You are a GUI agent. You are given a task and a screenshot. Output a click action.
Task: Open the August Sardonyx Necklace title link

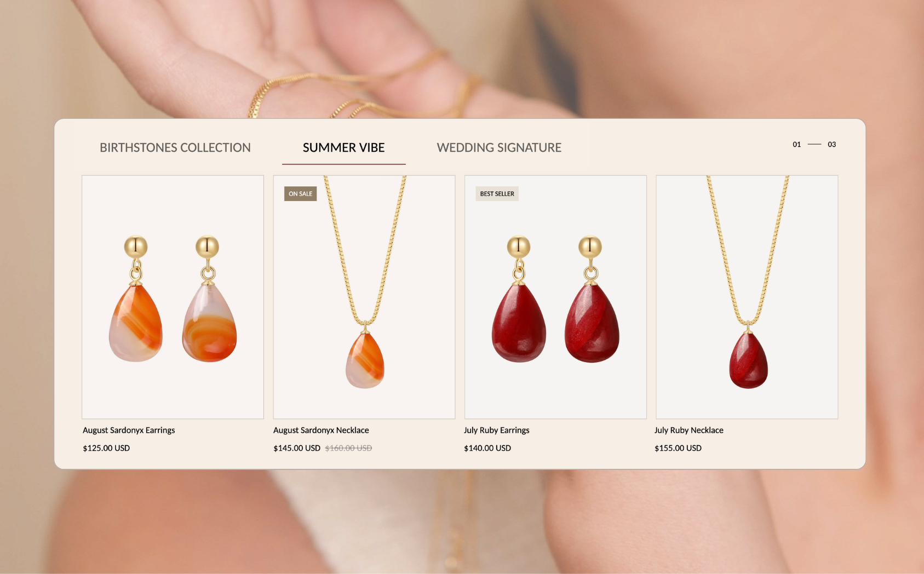point(321,430)
